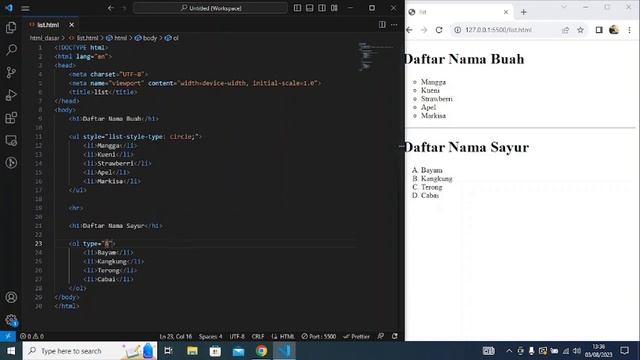Open the VS Code hamburger menu
The width and height of the screenshot is (640, 360).
[x=25, y=8]
